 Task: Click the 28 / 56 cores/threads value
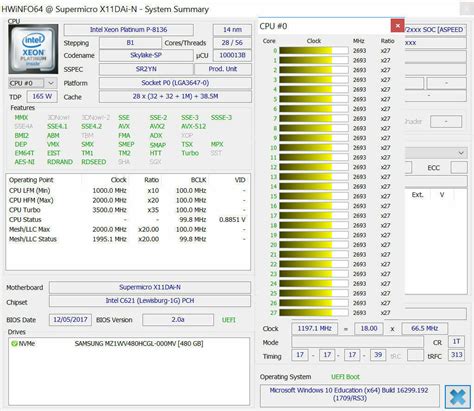coord(232,43)
